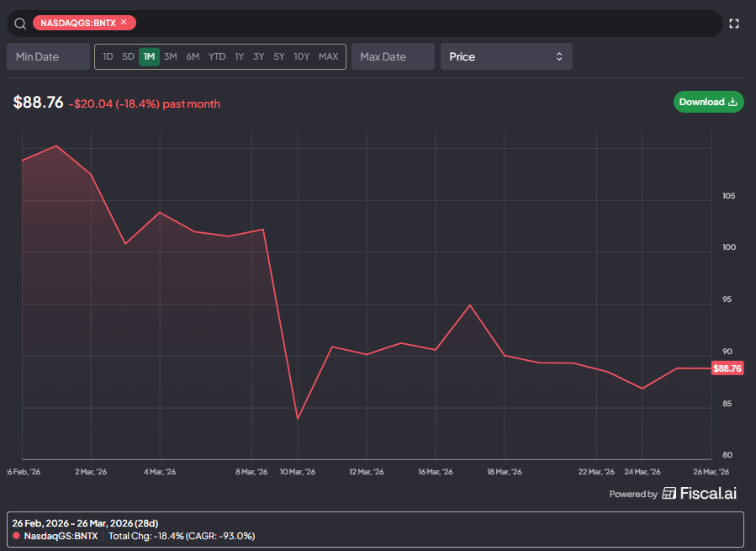Toggle fullscreen chart view icon
This screenshot has width=756, height=551.
(734, 24)
